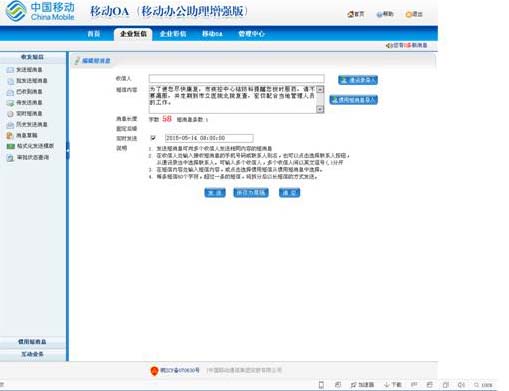
Task: Click the scheduled date time field
Action: (209, 138)
